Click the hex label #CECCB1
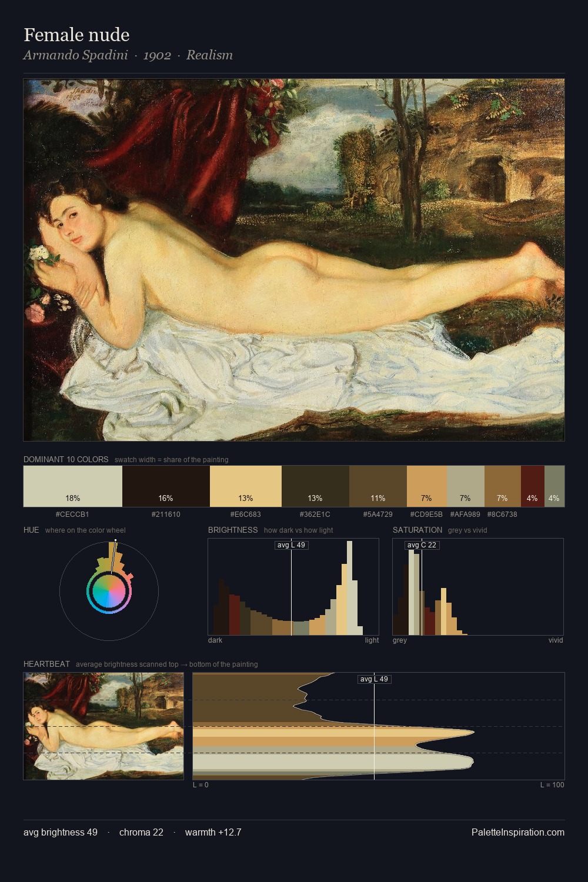 click(x=72, y=514)
